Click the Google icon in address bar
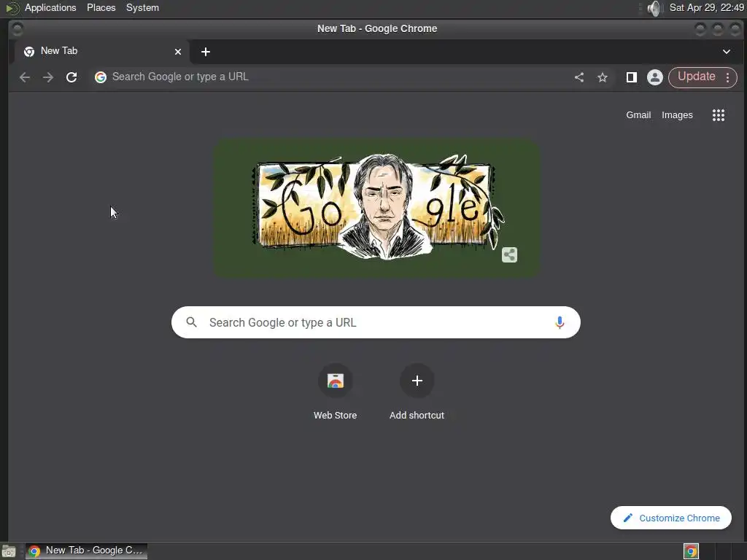Image resolution: width=747 pixels, height=560 pixels. click(x=100, y=77)
